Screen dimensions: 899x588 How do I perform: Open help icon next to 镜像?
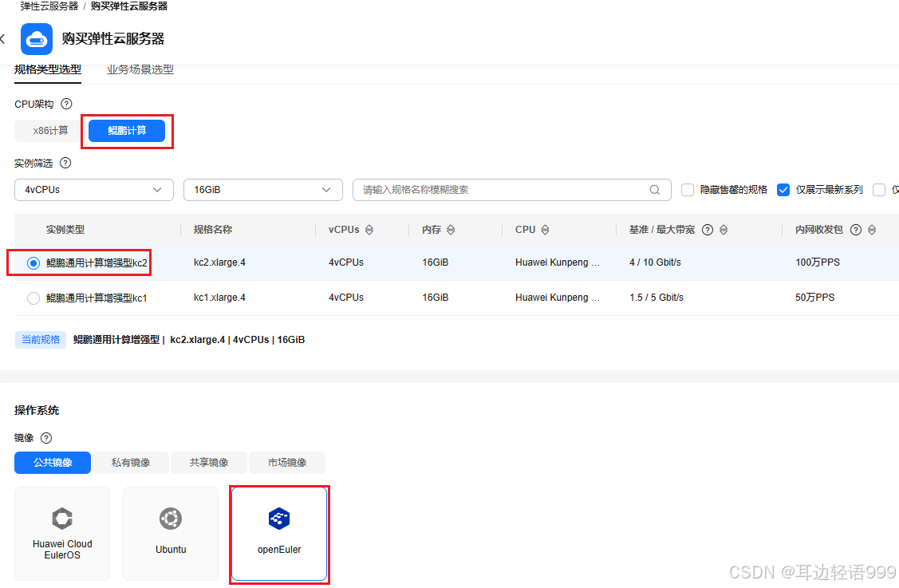46,438
